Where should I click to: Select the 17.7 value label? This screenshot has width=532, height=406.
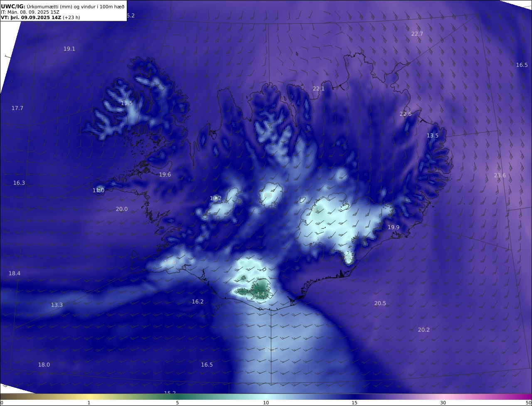(17, 108)
